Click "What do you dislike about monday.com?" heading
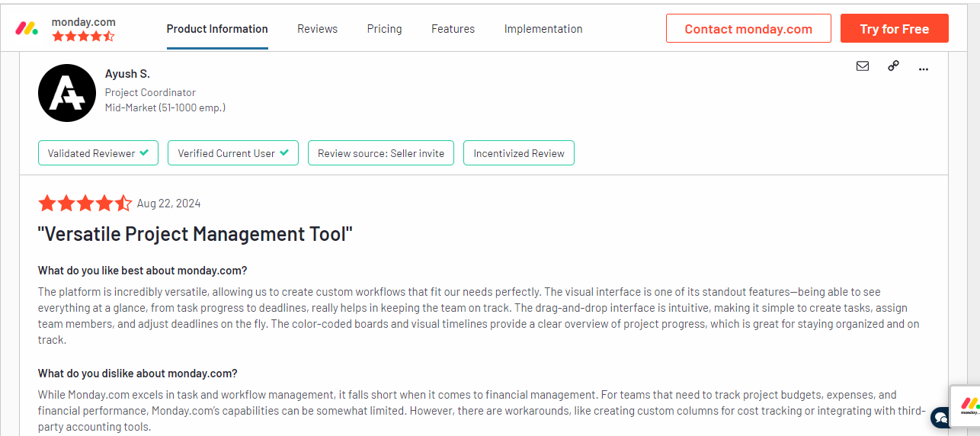The width and height of the screenshot is (980, 436). pyautogui.click(x=138, y=373)
